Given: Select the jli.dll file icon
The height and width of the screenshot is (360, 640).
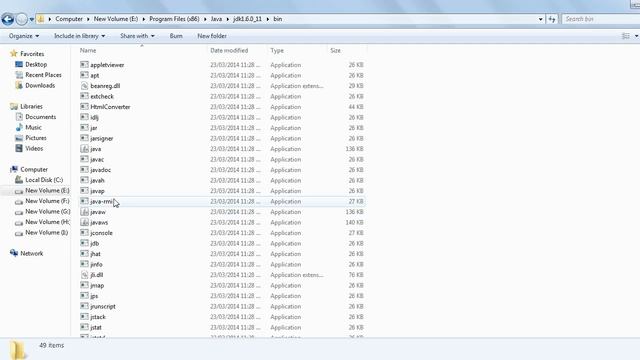Looking at the screenshot, I should point(84,275).
